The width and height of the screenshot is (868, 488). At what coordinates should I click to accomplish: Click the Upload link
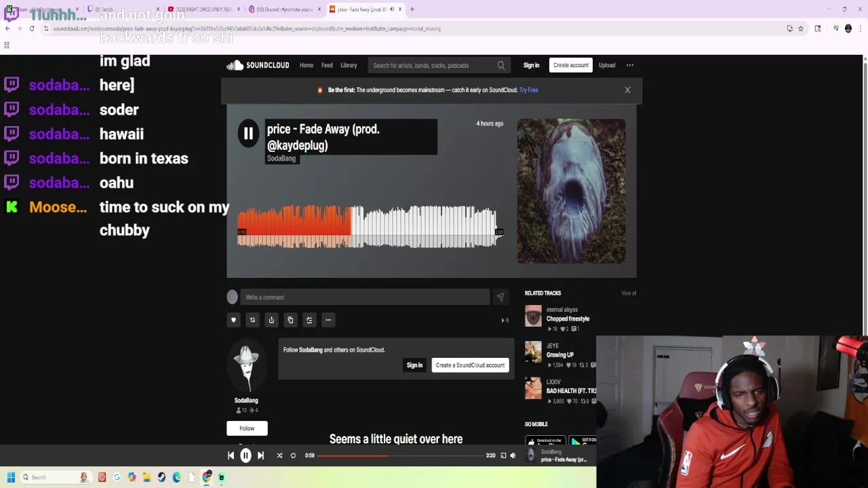(607, 65)
